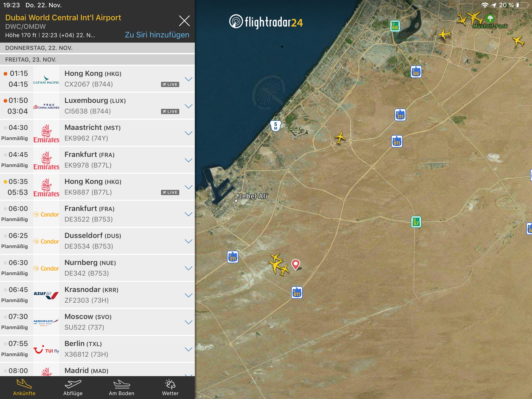Select Freitag, 23. Nov. date header

pyautogui.click(x=97, y=60)
